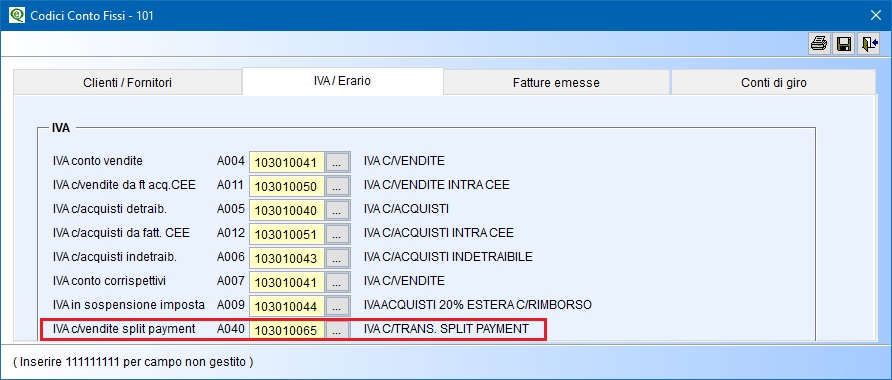Open the Fatture emesse tab
Viewport: 892px width, 380px height.
coord(556,82)
